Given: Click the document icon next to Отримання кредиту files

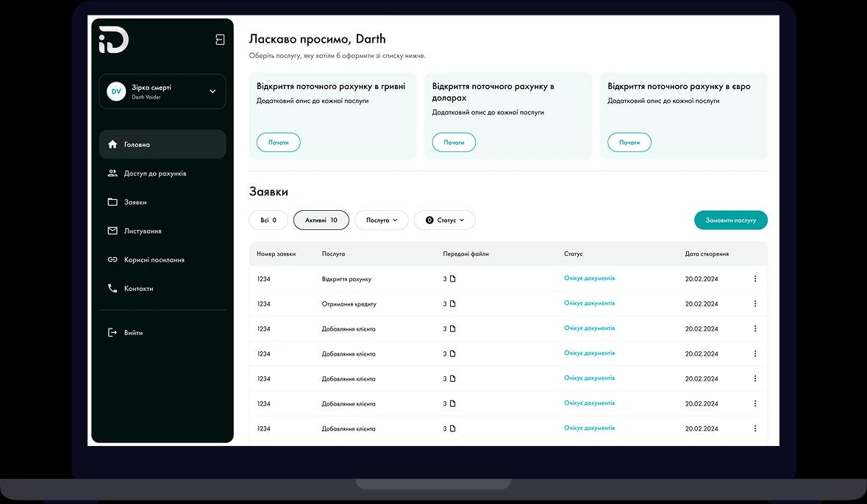Looking at the screenshot, I should [x=452, y=303].
